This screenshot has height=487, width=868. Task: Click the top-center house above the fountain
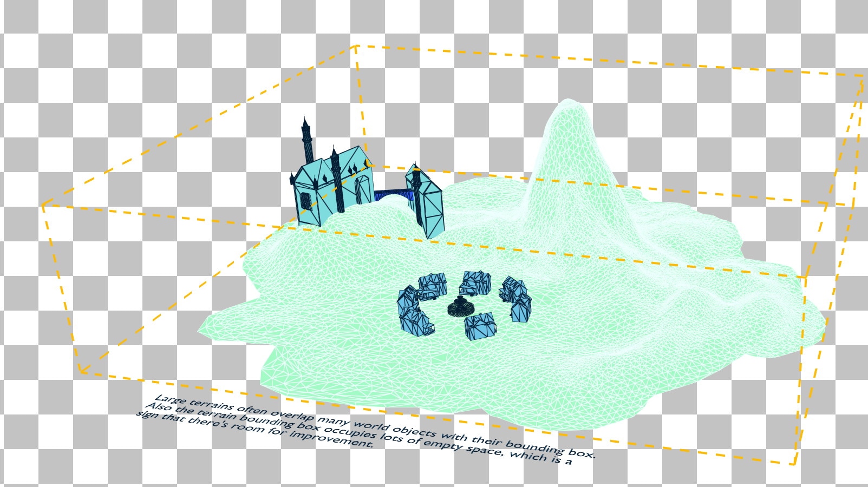474,282
